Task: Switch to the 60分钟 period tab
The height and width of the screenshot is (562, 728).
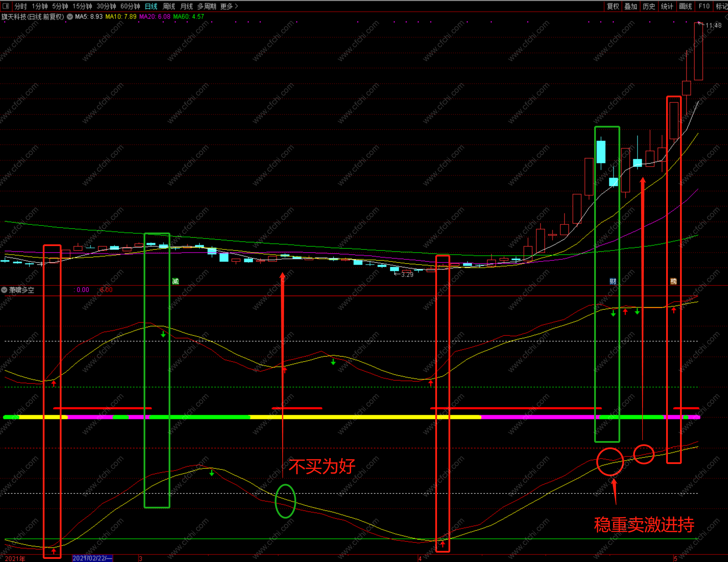Action: 130,6
